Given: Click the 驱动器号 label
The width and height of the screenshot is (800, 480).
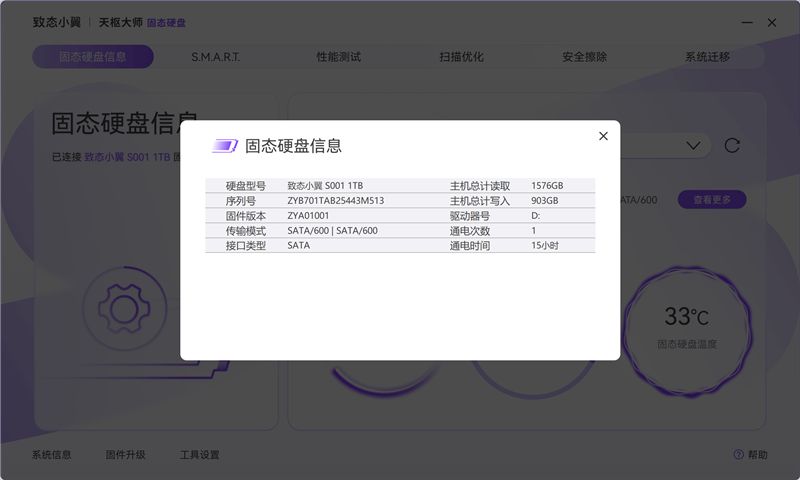Looking at the screenshot, I should point(469,216).
